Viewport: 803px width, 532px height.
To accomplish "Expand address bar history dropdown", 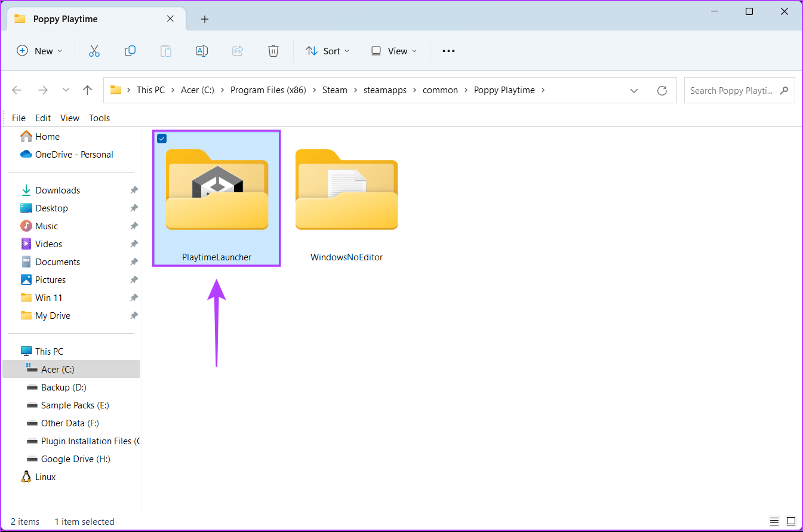I will [x=634, y=91].
